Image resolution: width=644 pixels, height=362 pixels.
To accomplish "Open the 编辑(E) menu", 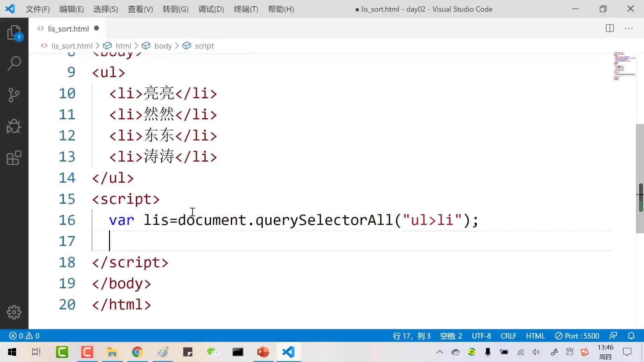I will tap(71, 9).
